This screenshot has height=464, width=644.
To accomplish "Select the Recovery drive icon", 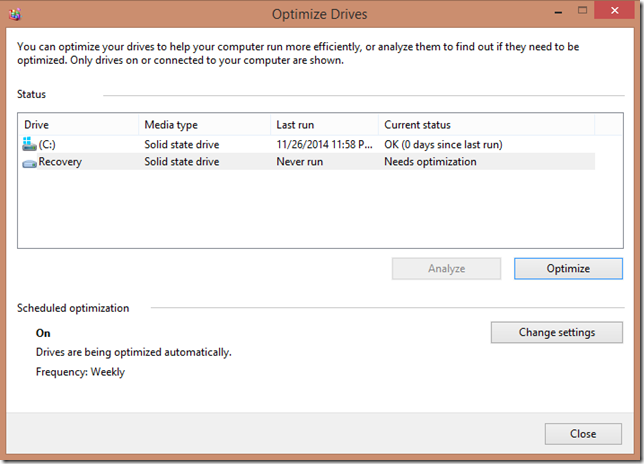I will coord(29,162).
